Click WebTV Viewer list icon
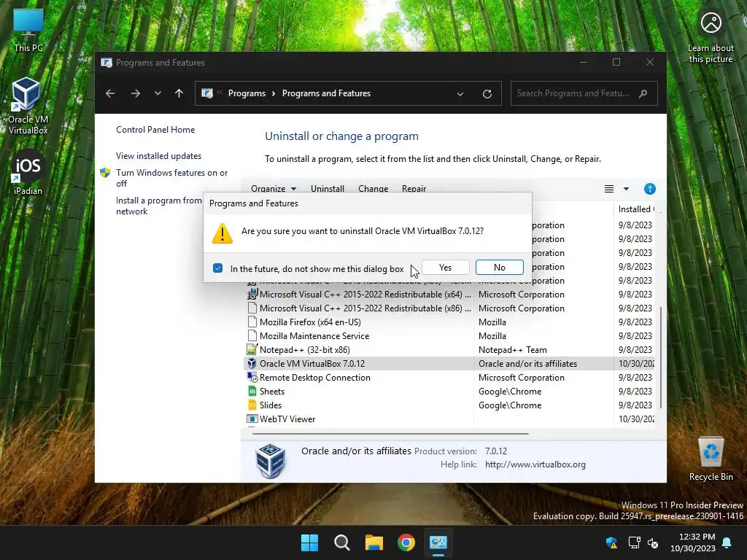This screenshot has height=560, width=747. tap(252, 419)
